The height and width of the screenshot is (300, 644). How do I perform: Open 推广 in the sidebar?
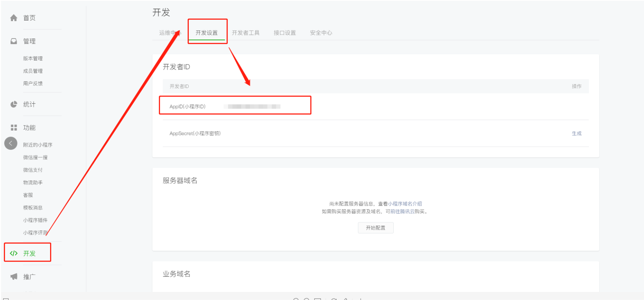[x=29, y=277]
